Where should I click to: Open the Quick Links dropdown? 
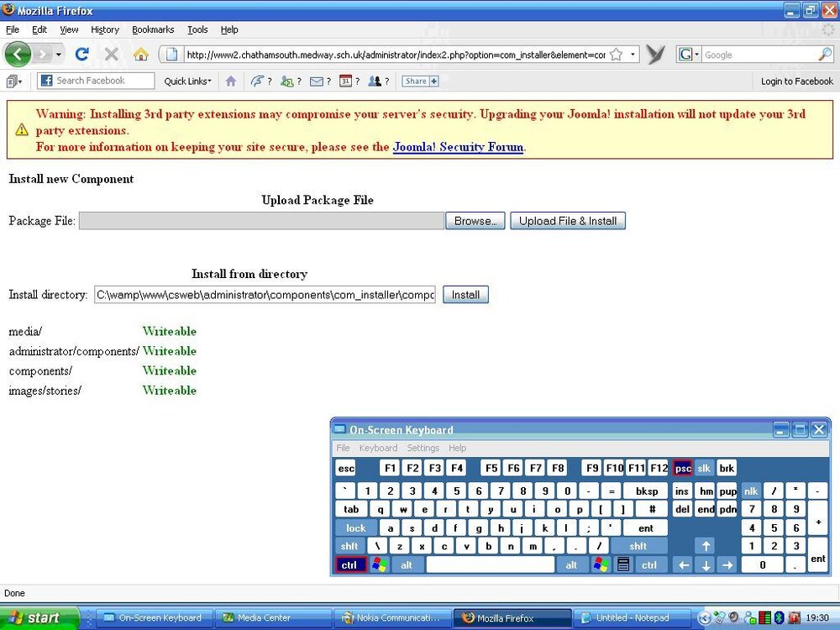[x=187, y=81]
